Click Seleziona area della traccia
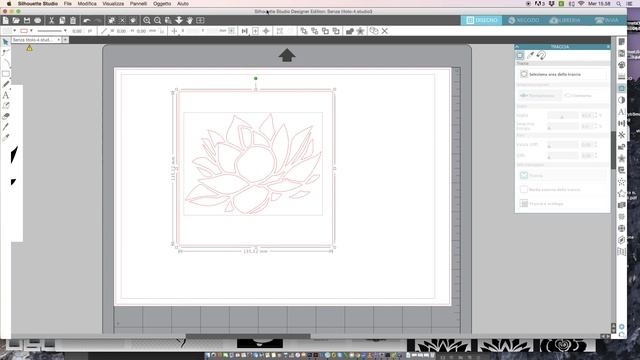The width and height of the screenshot is (640, 360). click(562, 74)
